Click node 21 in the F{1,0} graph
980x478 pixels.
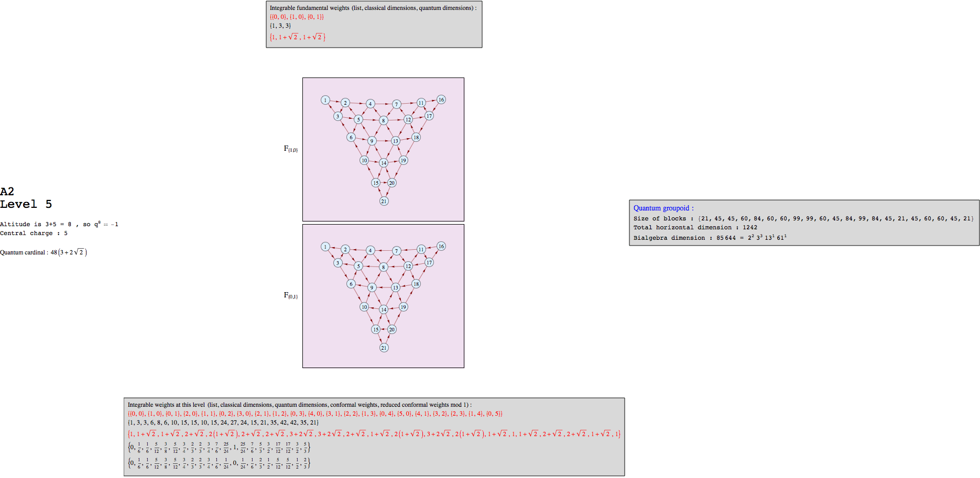point(384,201)
